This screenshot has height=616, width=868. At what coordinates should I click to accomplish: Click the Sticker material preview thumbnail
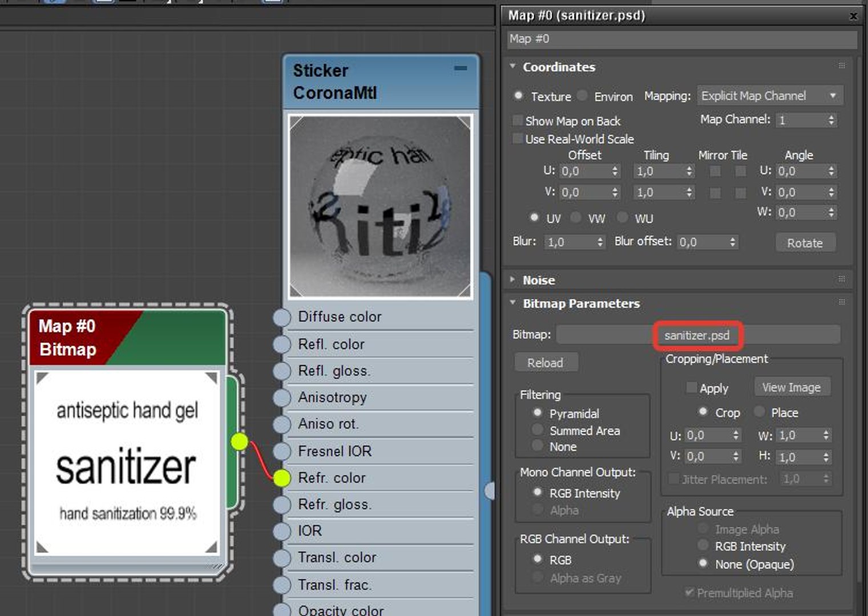click(x=380, y=206)
